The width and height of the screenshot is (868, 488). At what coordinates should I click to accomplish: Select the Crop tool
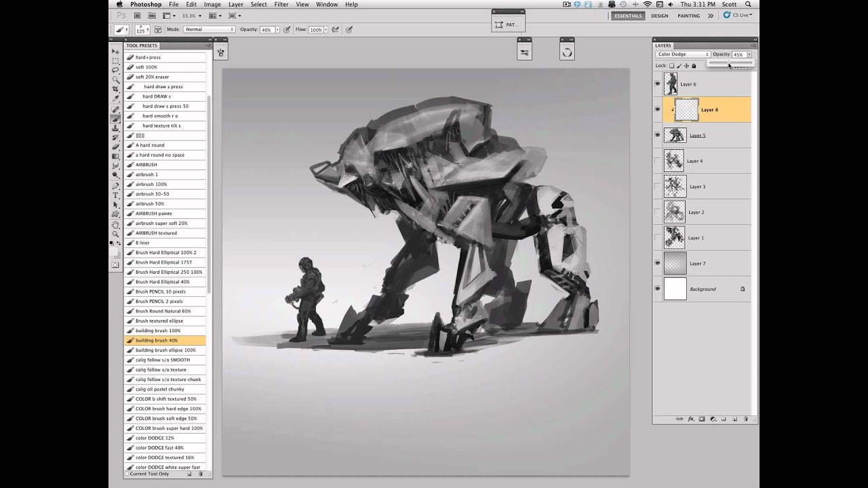click(x=115, y=89)
